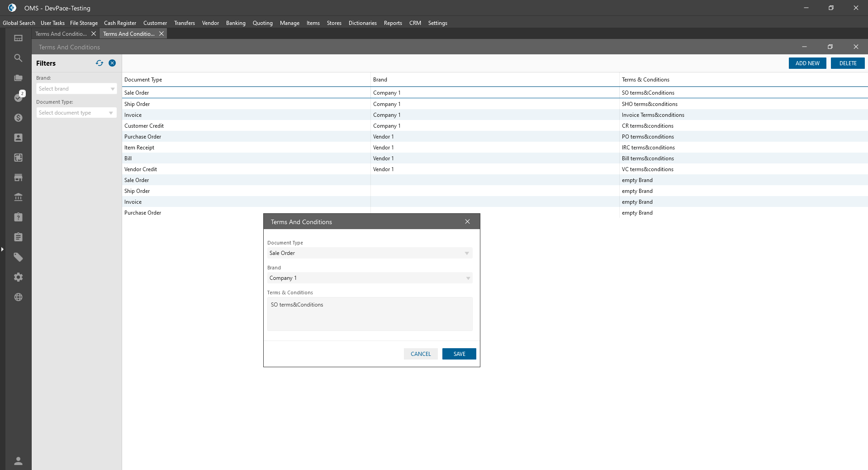This screenshot has width=868, height=470.
Task: Select the Customer Credit row
Action: click(x=495, y=126)
